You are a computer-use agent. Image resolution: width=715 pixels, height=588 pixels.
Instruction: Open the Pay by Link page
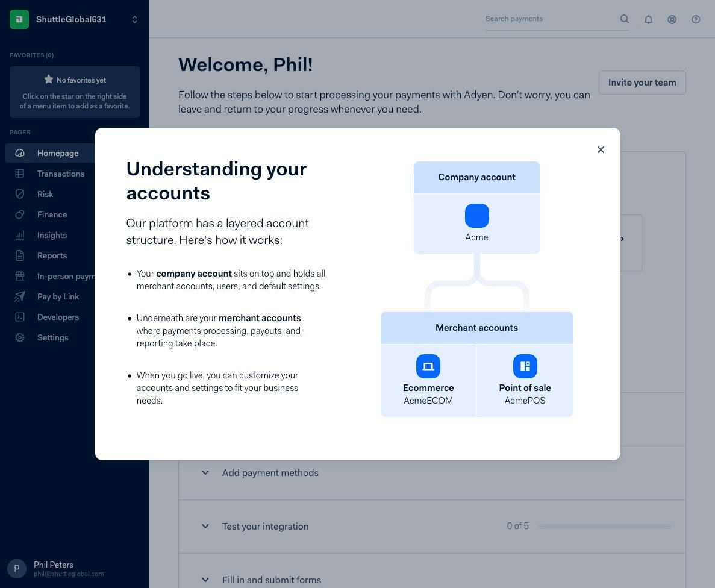click(x=58, y=296)
